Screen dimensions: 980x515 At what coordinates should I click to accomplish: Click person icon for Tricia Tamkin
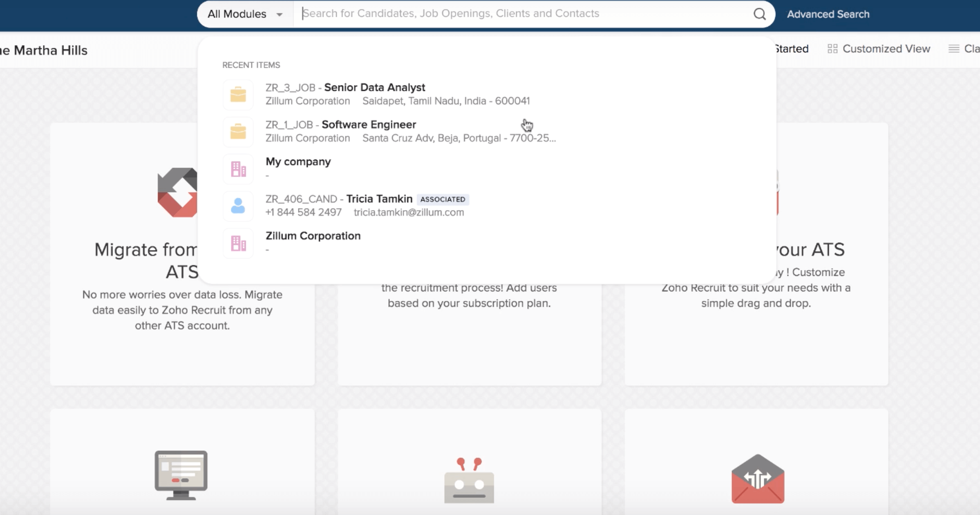(x=238, y=206)
